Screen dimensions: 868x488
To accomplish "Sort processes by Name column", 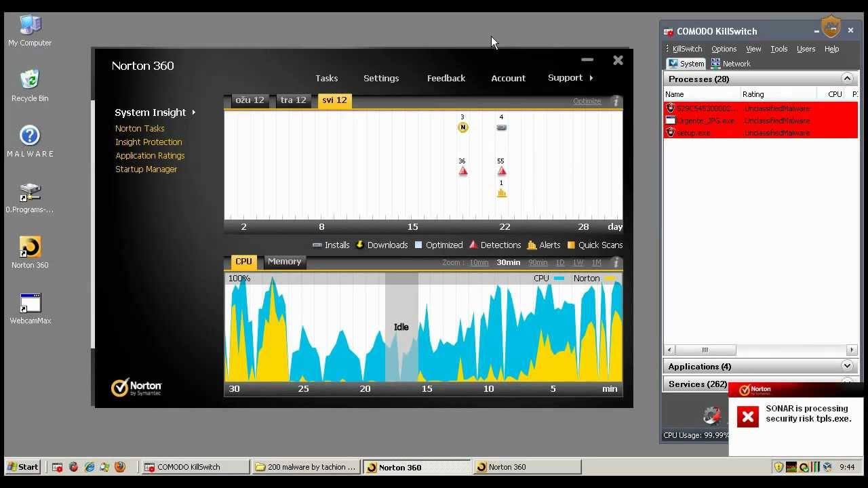I will [701, 94].
